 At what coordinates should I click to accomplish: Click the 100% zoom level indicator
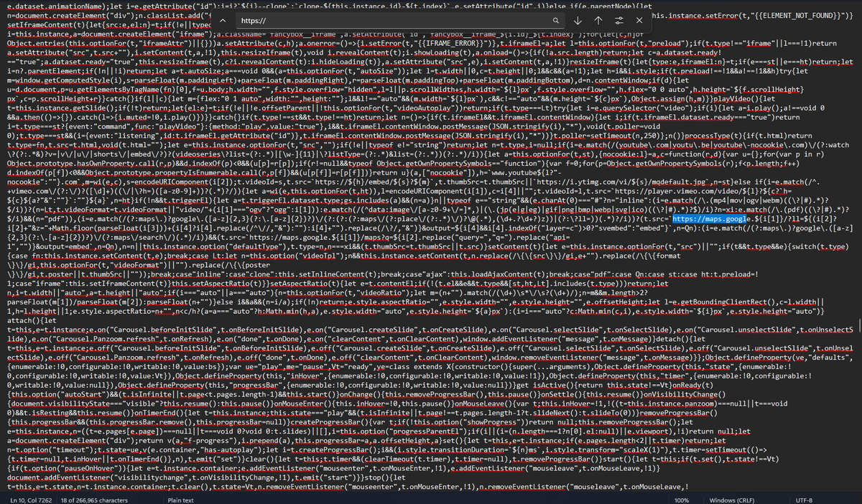[681, 499]
